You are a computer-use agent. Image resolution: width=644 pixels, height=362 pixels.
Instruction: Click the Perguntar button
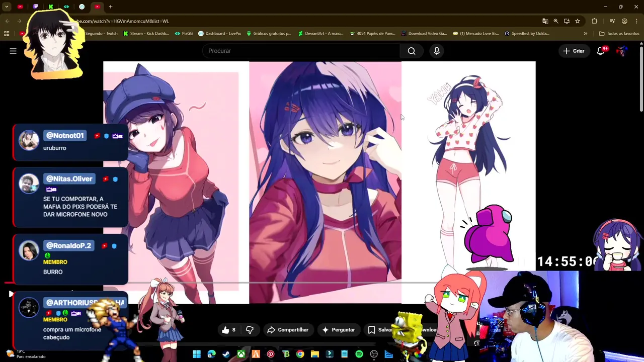[338, 330]
